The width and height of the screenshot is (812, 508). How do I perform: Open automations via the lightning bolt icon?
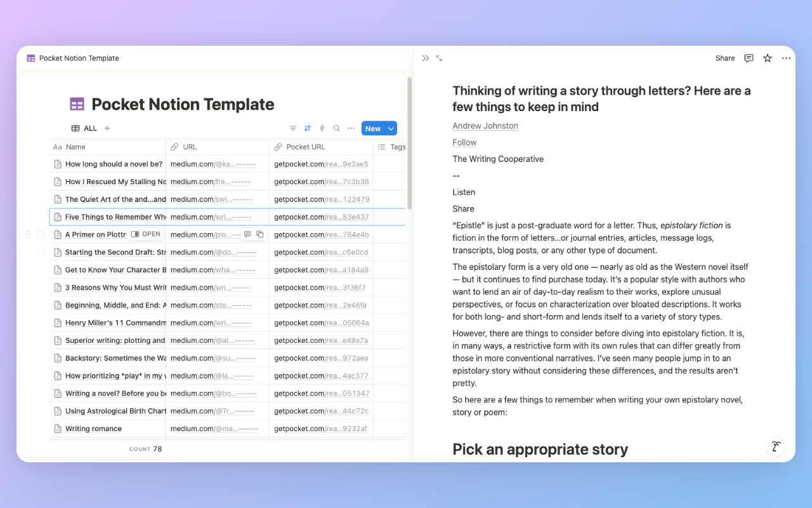click(x=322, y=128)
